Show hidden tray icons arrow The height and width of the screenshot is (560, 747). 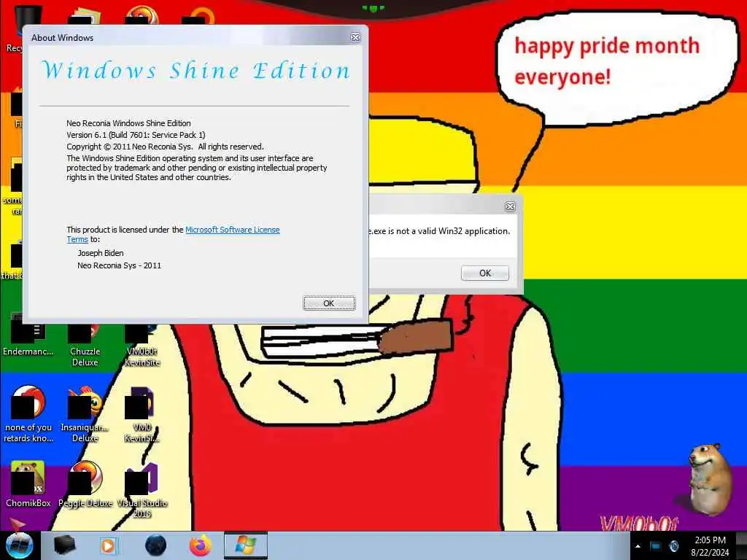click(638, 546)
